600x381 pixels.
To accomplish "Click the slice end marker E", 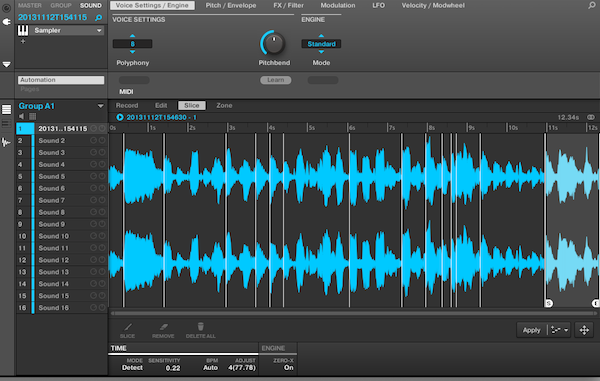I will click(x=596, y=303).
